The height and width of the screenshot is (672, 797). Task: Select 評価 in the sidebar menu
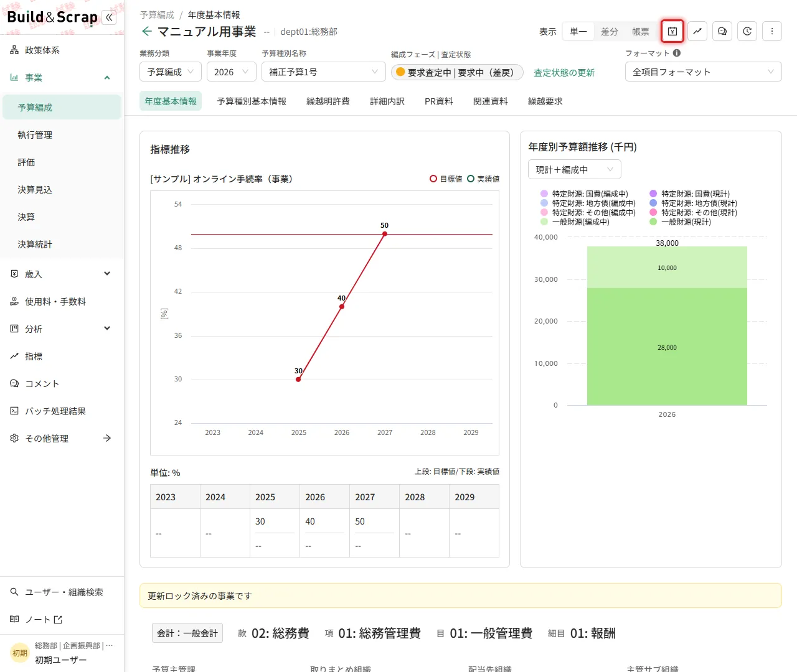(62, 162)
